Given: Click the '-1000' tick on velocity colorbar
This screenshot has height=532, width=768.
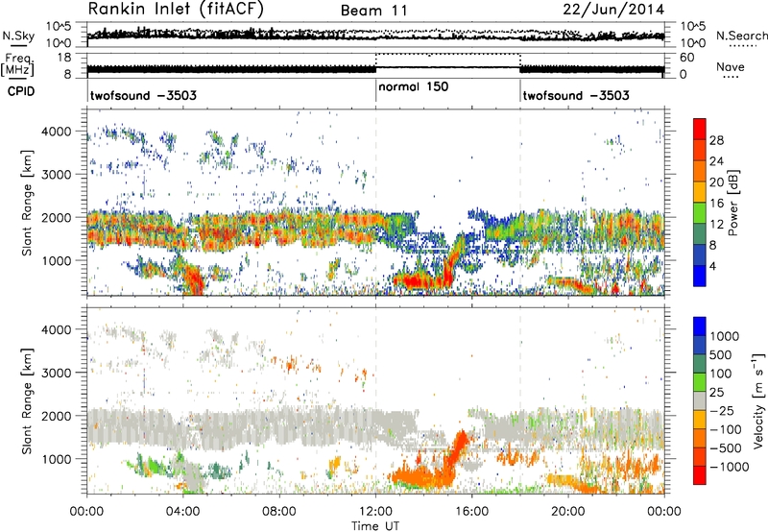Looking at the screenshot, I should click(x=730, y=467).
